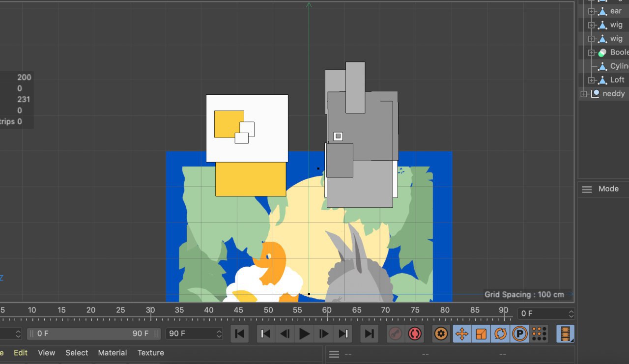Step back one frame

pyautogui.click(x=285, y=334)
